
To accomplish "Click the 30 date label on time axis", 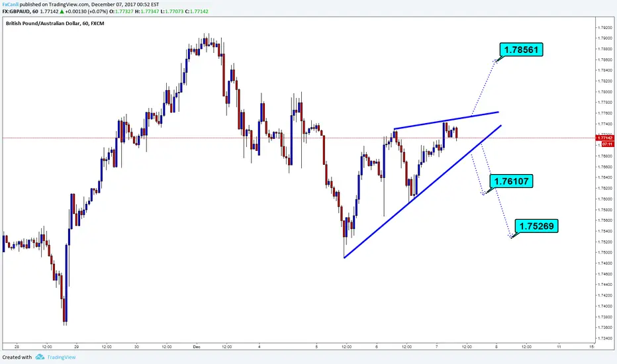I will (136, 347).
